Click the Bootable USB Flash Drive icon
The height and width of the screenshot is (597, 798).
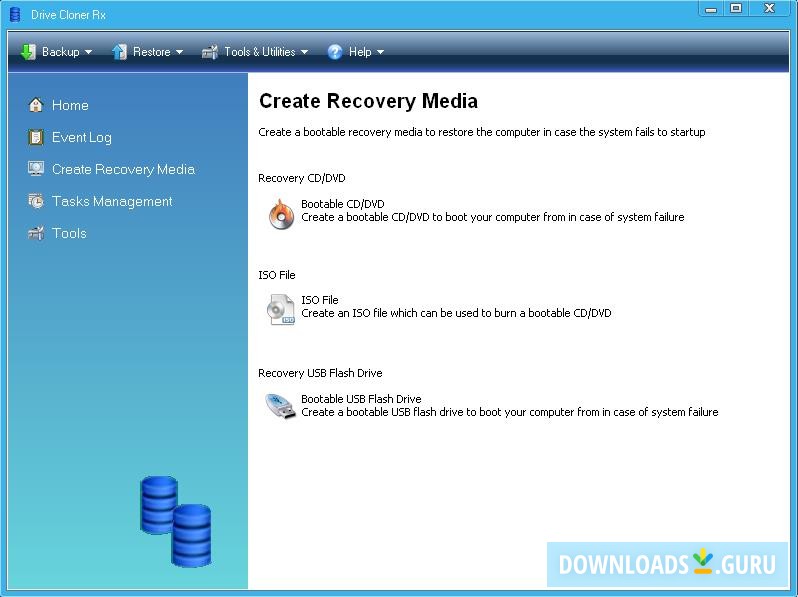[280, 406]
